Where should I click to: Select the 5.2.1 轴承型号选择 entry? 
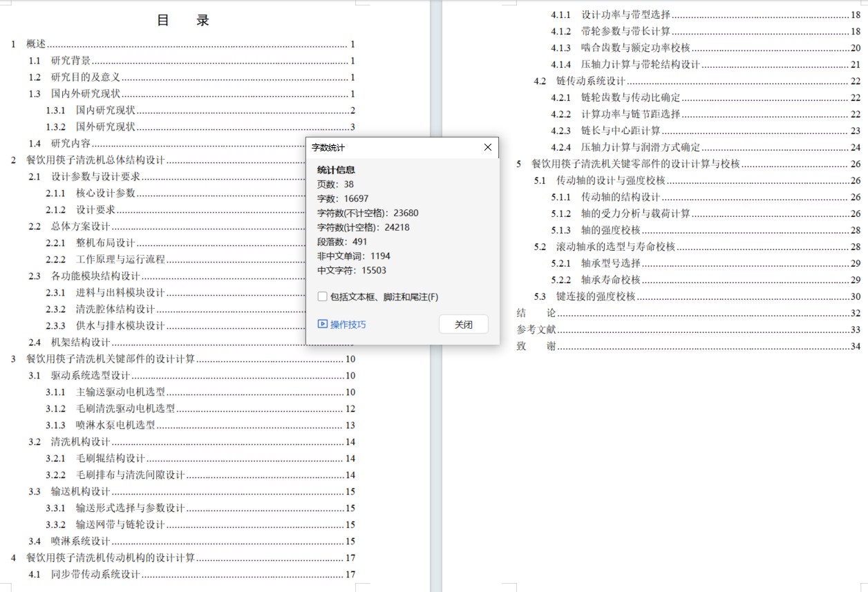click(x=706, y=264)
